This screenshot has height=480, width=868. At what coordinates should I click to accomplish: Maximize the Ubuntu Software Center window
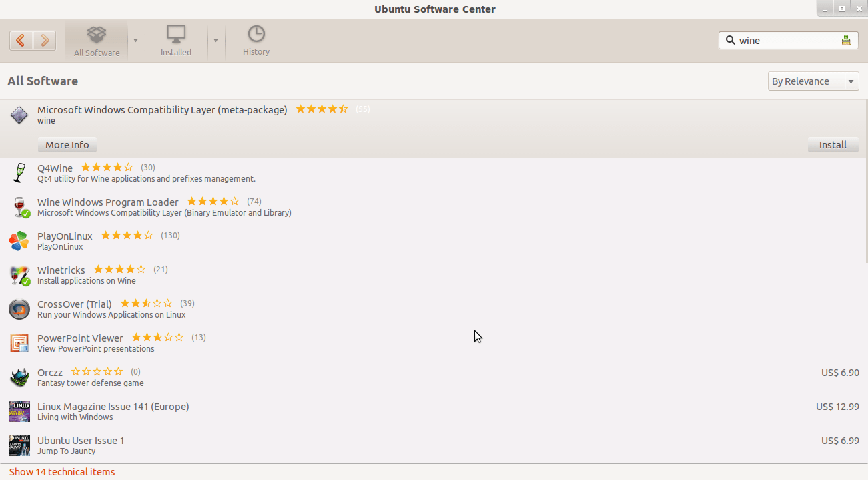842,8
